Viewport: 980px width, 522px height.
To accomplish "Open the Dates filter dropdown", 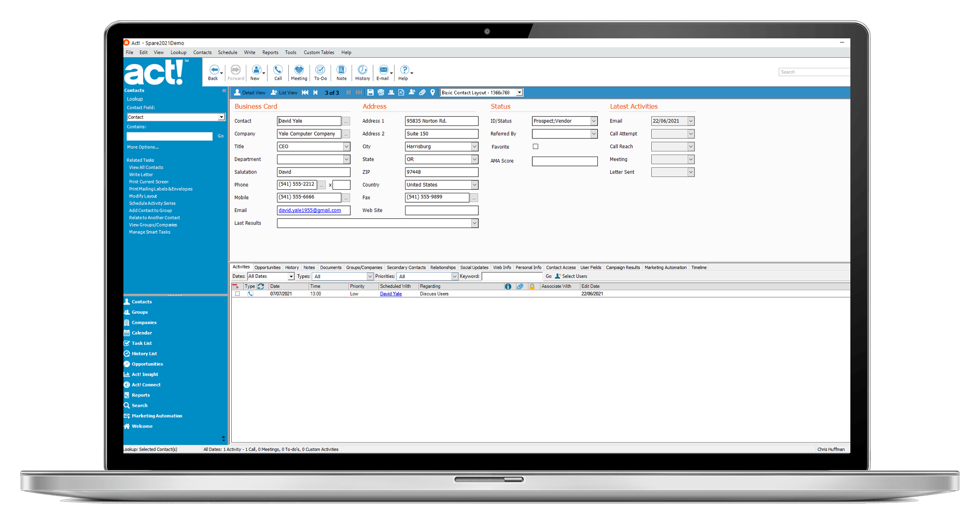I will pyautogui.click(x=291, y=276).
